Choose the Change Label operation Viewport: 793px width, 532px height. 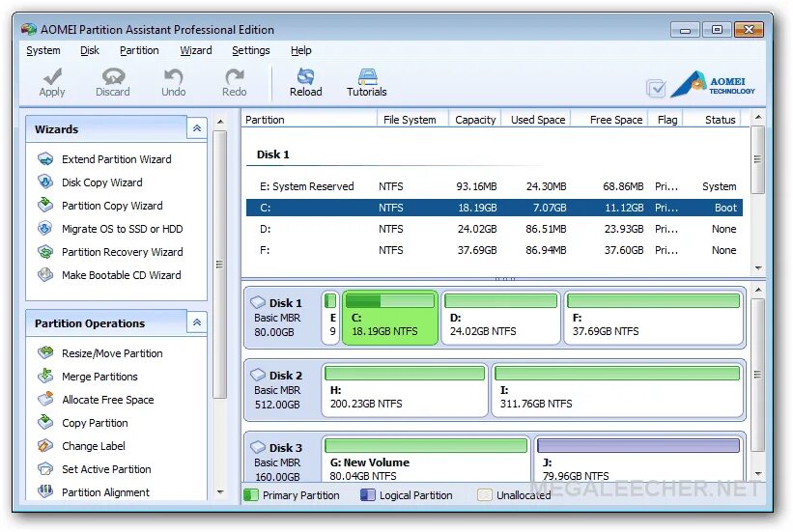tap(93, 446)
